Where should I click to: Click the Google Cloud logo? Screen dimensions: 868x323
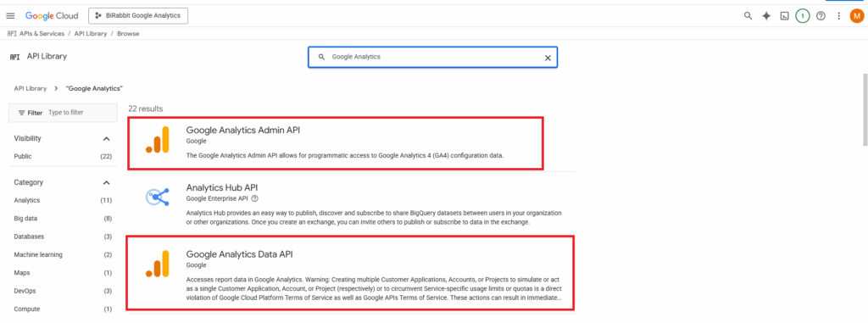[52, 15]
